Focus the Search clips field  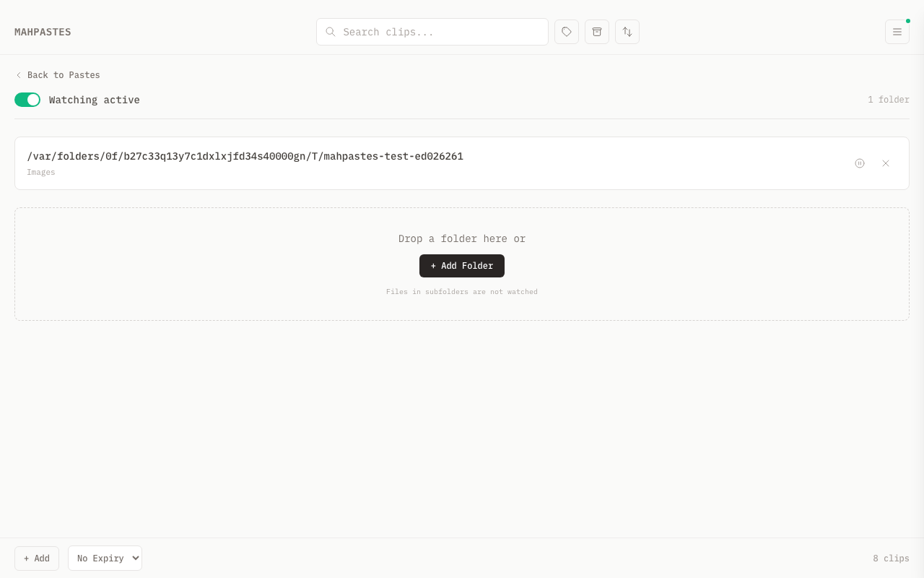(x=440, y=32)
